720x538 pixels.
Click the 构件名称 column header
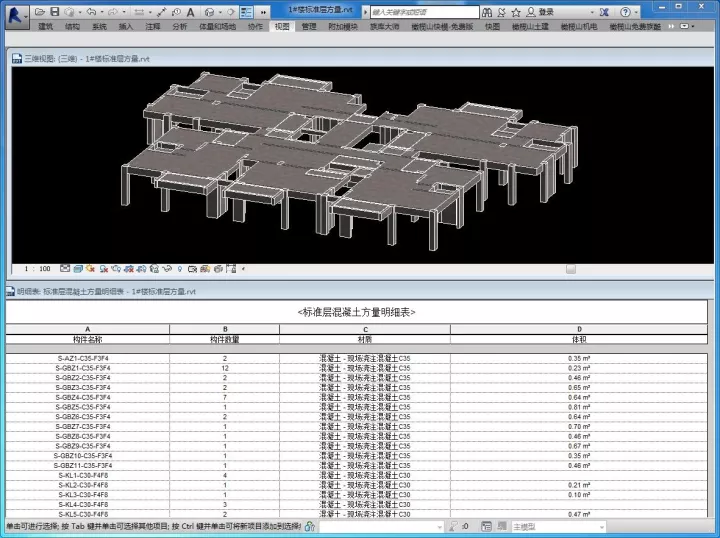coord(87,339)
